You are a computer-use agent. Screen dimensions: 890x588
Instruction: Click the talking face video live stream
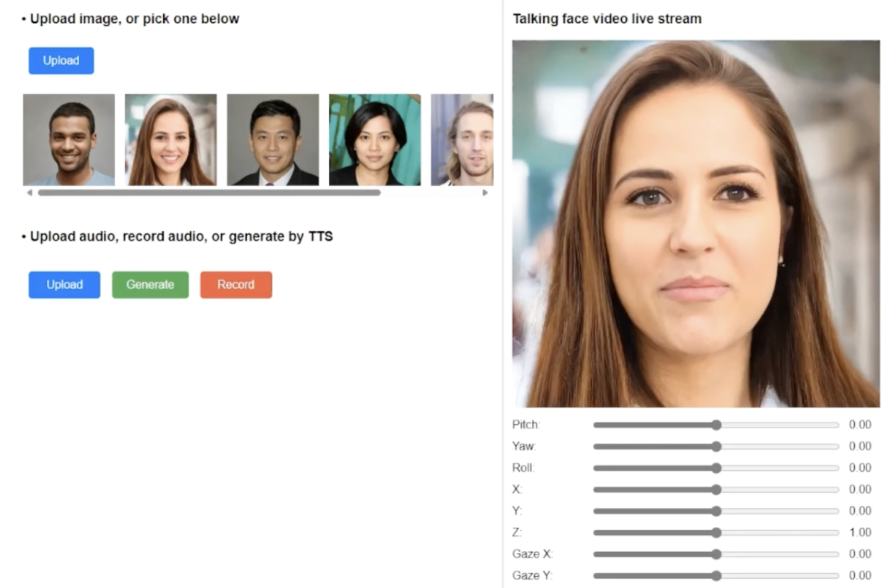(696, 224)
